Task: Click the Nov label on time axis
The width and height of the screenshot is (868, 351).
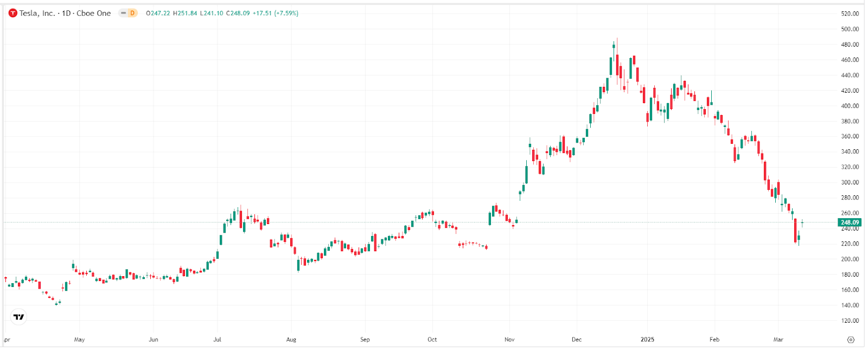Action: (509, 340)
